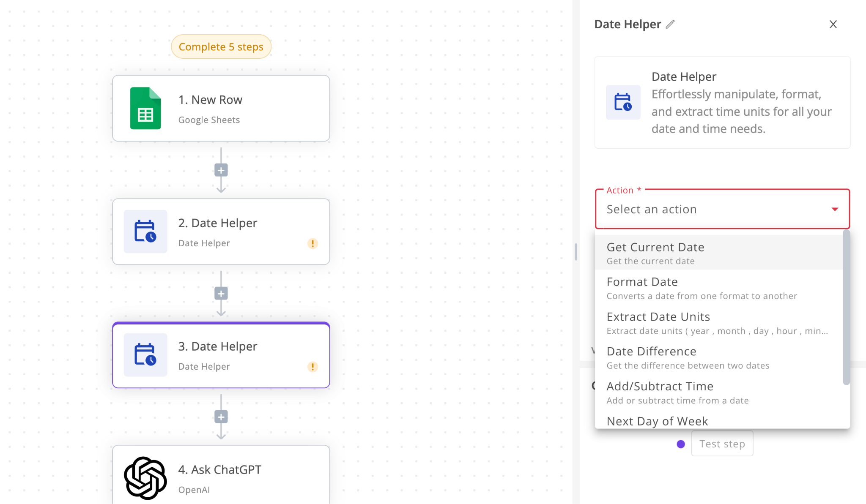Expand the workflow step connector below step 2

[x=221, y=293]
